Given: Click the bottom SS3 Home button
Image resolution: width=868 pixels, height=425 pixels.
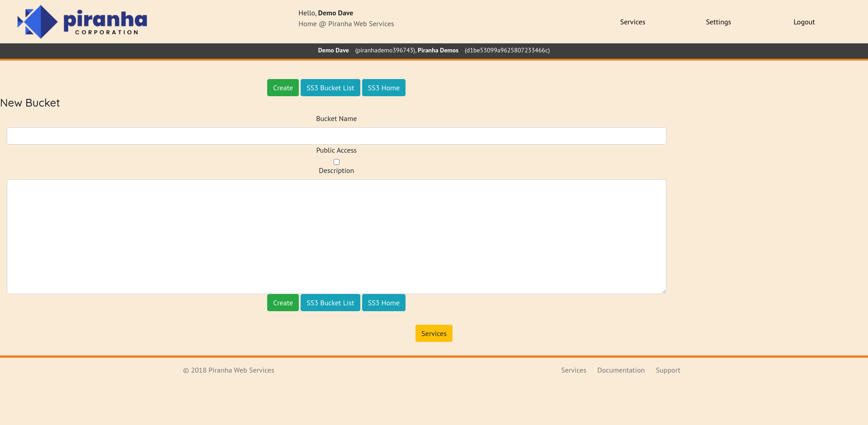Looking at the screenshot, I should (x=383, y=303).
